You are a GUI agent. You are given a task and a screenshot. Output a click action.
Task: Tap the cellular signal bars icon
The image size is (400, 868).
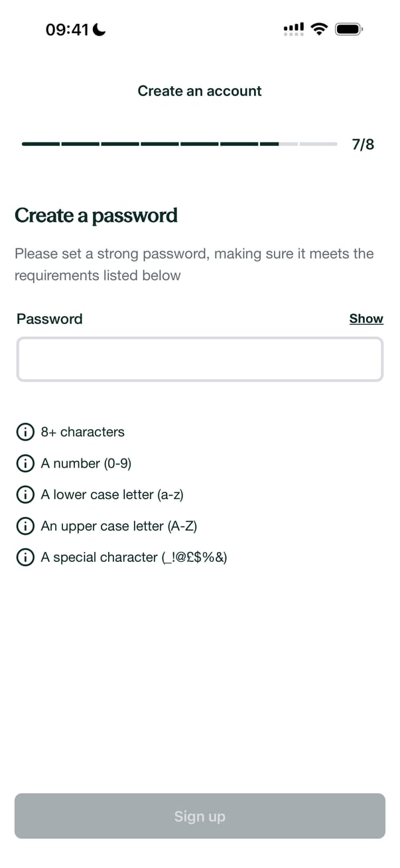(x=294, y=29)
